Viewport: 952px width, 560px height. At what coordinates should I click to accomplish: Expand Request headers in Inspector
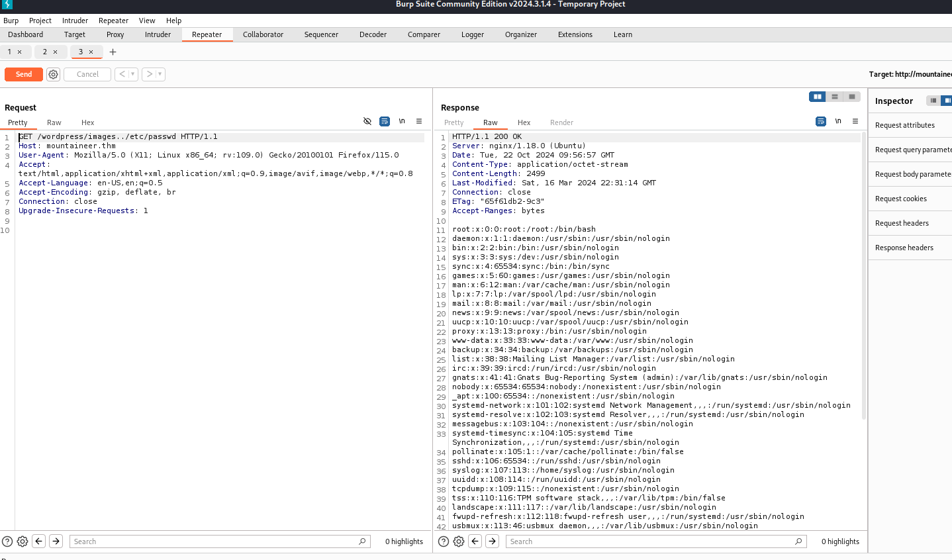point(910,223)
